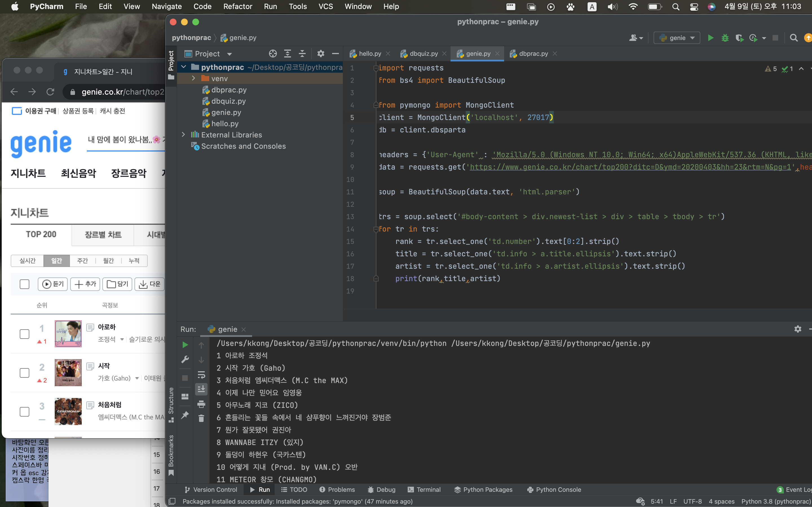This screenshot has width=812, height=507.
Task: Switch to the dbquiz.py editor tab
Action: tap(423, 54)
